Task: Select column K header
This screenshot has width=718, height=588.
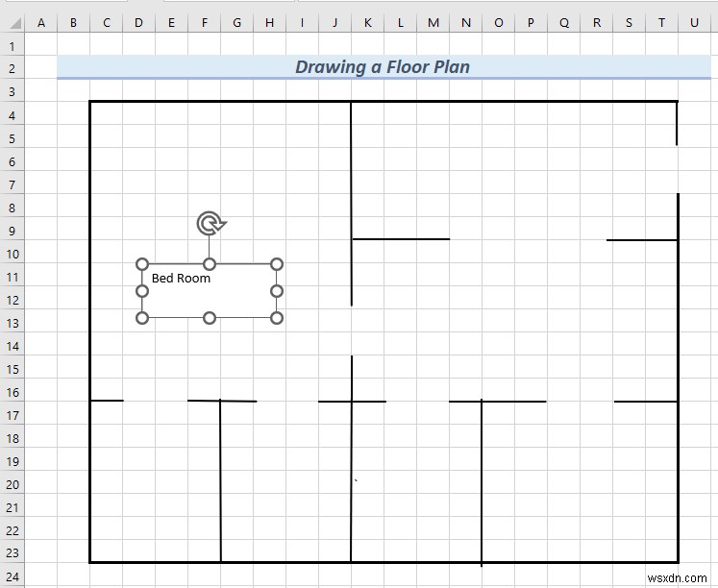Action: pos(368,23)
